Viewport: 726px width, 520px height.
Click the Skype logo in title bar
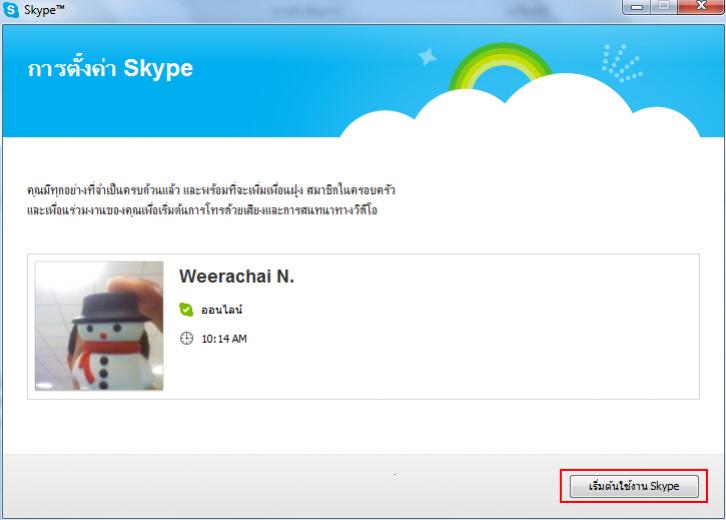11,9
